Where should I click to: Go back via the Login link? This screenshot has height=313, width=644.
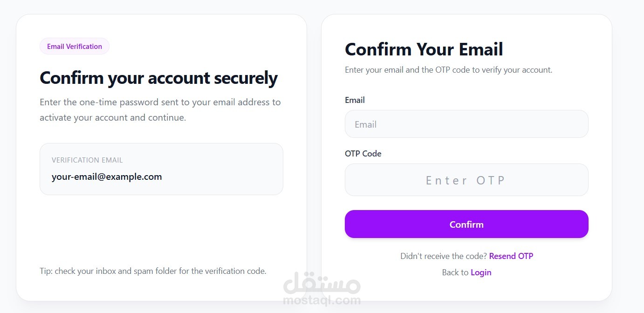tap(481, 272)
